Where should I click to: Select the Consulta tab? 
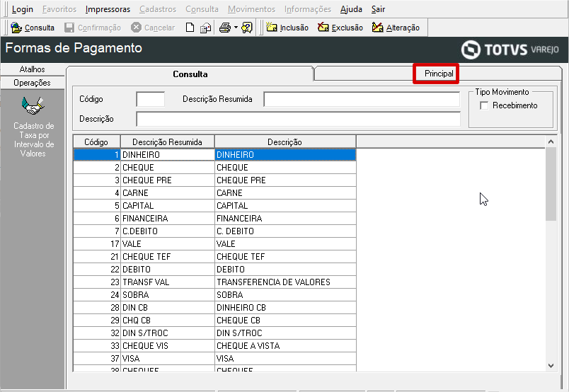coord(190,74)
